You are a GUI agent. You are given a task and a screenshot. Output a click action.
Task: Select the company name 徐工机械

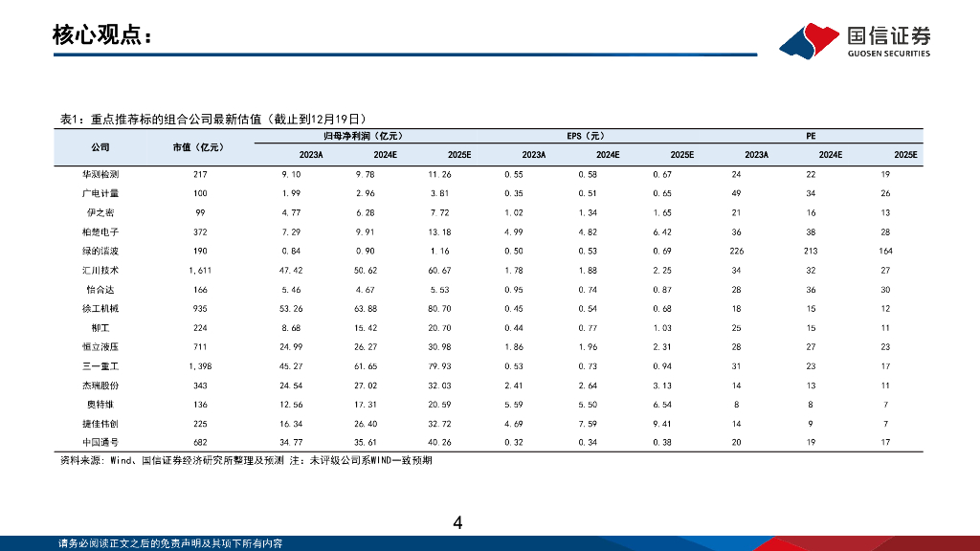tap(100, 309)
